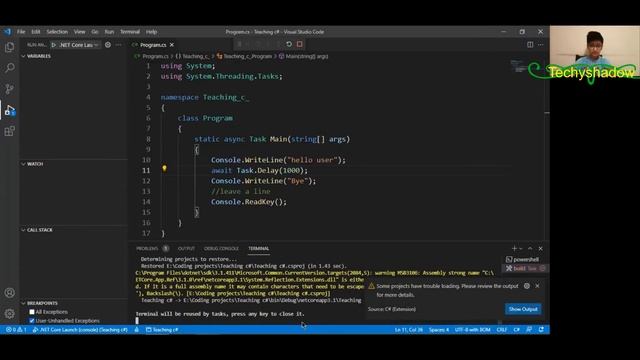Dismiss the projects trouble loading notification
The height and width of the screenshot is (360, 640).
[537, 286]
